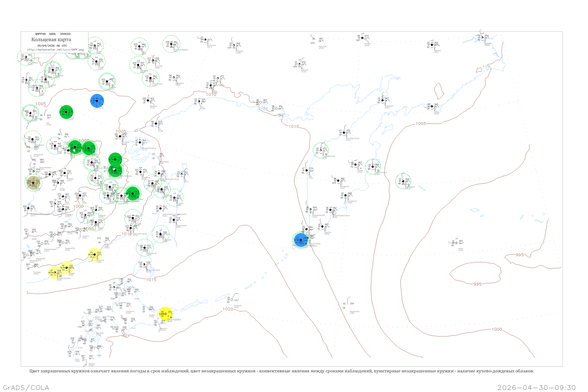Click the Никольское station marker in green ring
Screen dimensions: 588x392
pyautogui.click(x=403, y=181)
